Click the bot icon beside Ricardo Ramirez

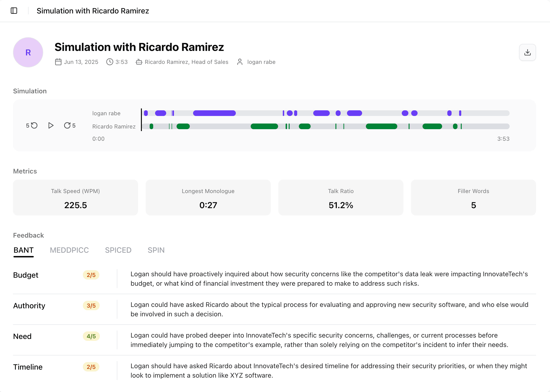pos(139,62)
